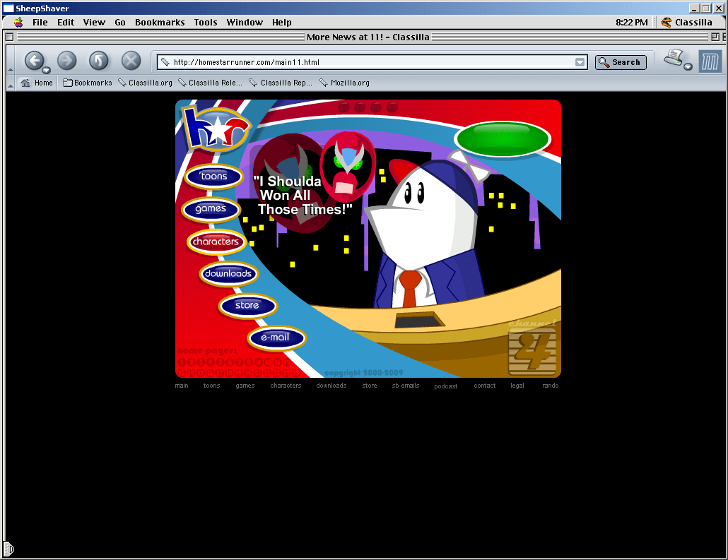The width and height of the screenshot is (728, 560).
Task: Click the window zoom box in title bar
Action: point(715,37)
